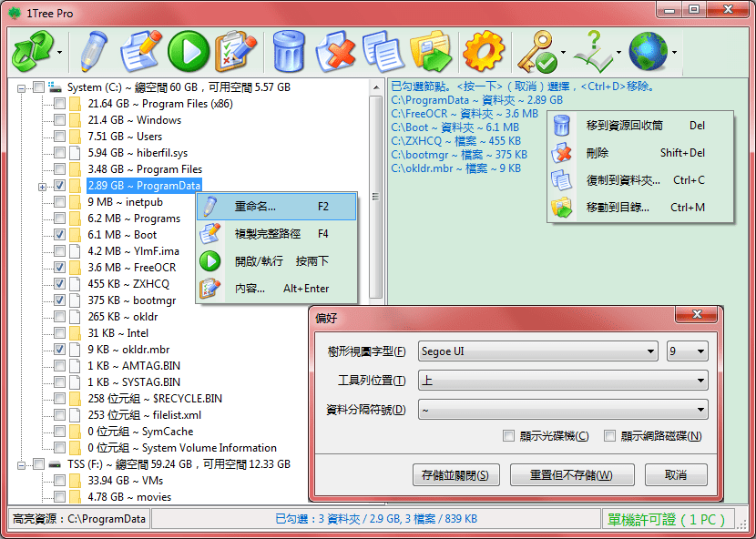
Task: Select 複製完整路徑 F4 menu item
Action: pyautogui.click(x=276, y=234)
